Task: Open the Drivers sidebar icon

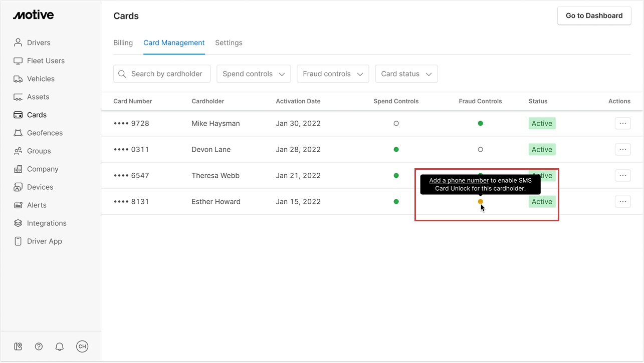Action: pyautogui.click(x=18, y=43)
